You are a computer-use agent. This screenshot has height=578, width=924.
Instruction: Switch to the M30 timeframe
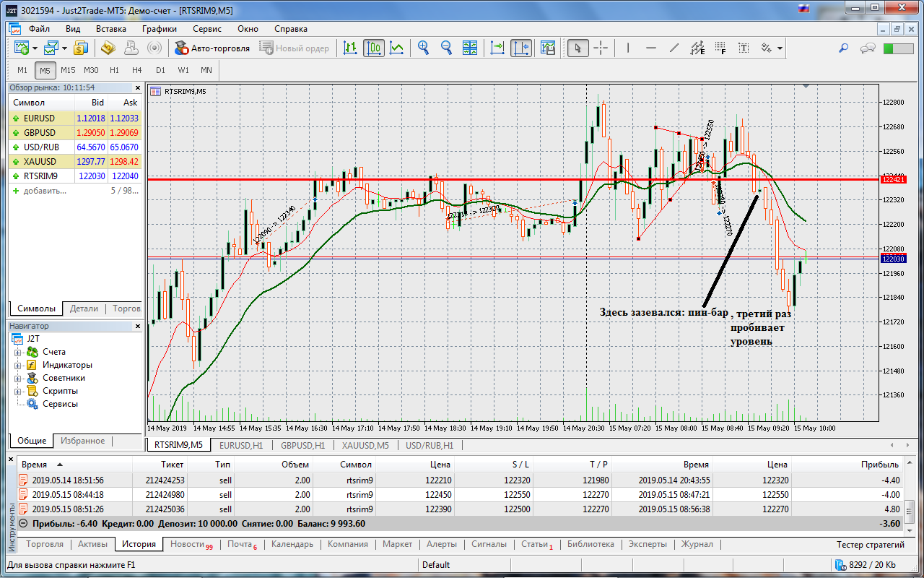[x=91, y=70]
